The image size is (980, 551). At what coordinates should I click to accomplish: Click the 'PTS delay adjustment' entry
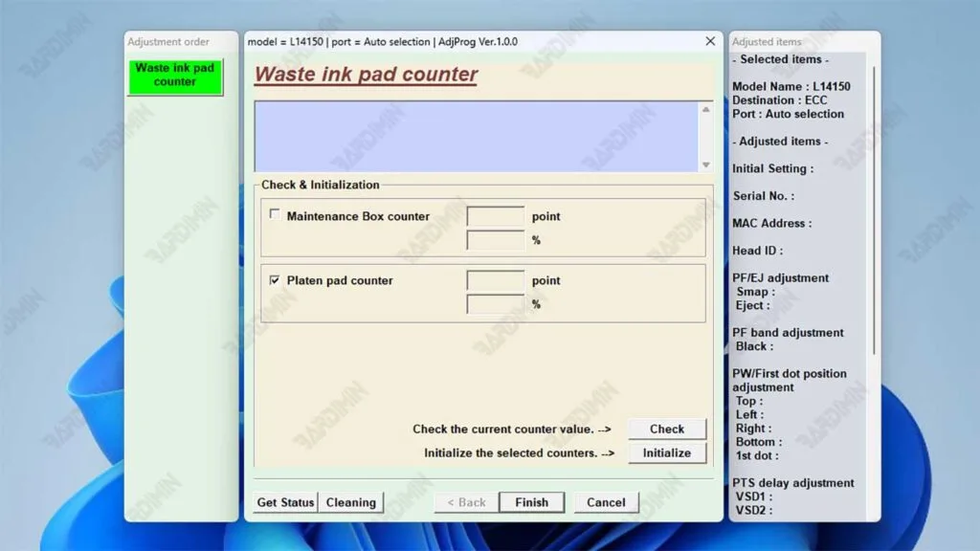point(793,483)
